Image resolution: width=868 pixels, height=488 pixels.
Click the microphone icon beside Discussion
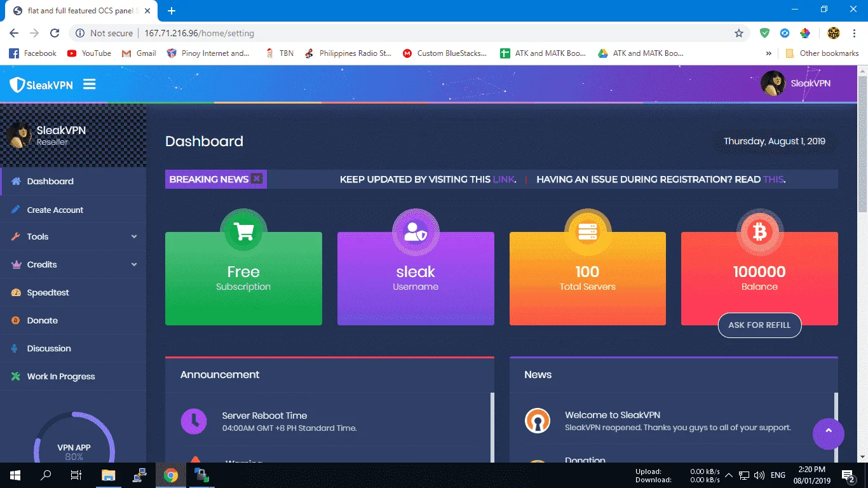(x=15, y=348)
